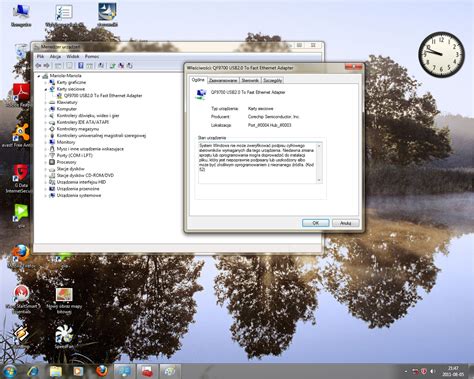474x379 pixels.
Task: Open Windows Media Player on taskbar
Action: pos(78,371)
